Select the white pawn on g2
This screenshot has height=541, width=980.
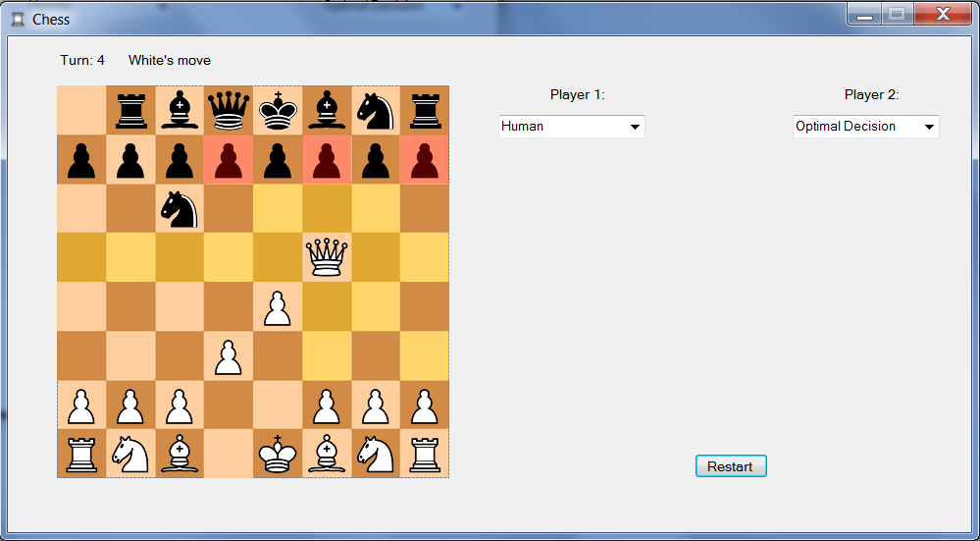376,406
